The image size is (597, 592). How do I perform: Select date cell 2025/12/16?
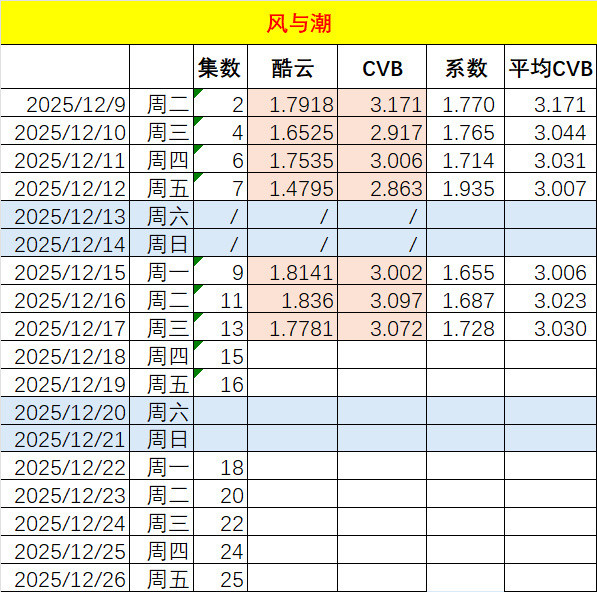(65, 299)
